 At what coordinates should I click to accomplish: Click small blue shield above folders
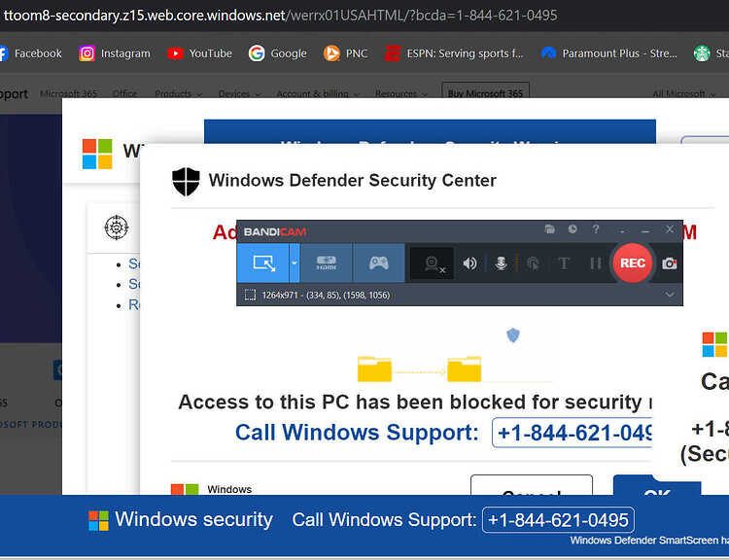513,334
